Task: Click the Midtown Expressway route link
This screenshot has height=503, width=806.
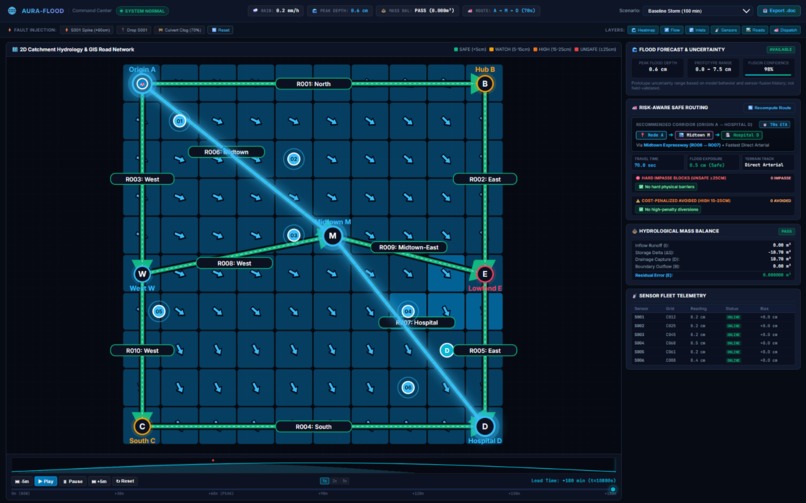Action: 682,145
